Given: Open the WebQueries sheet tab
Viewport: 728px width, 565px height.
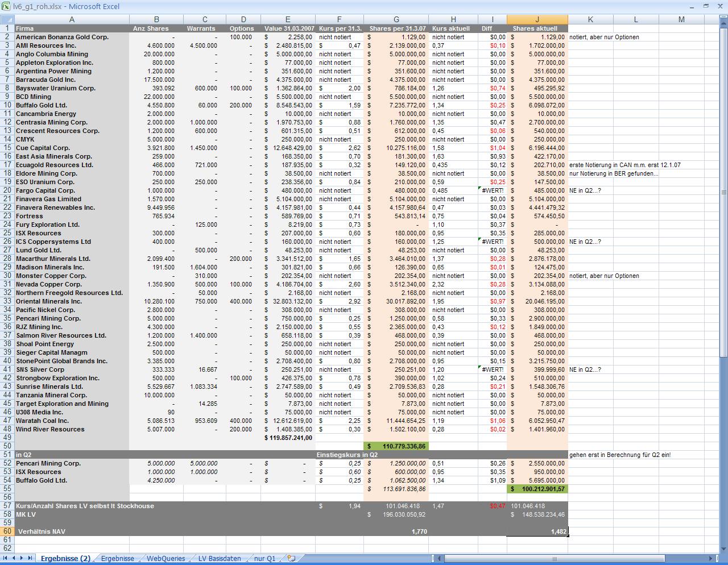Looking at the screenshot, I should [166, 559].
